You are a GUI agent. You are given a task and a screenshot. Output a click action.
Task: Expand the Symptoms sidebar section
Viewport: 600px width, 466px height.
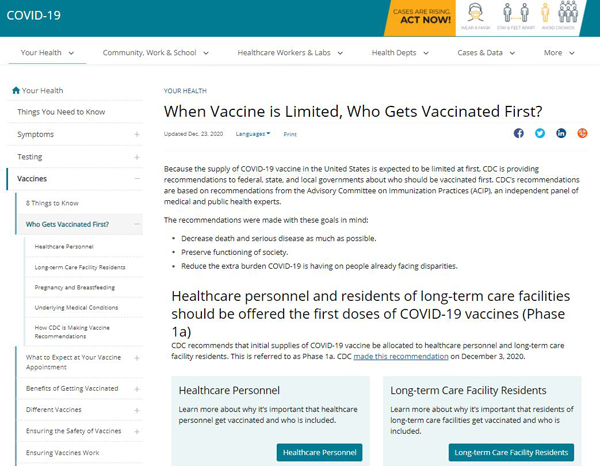tap(137, 134)
